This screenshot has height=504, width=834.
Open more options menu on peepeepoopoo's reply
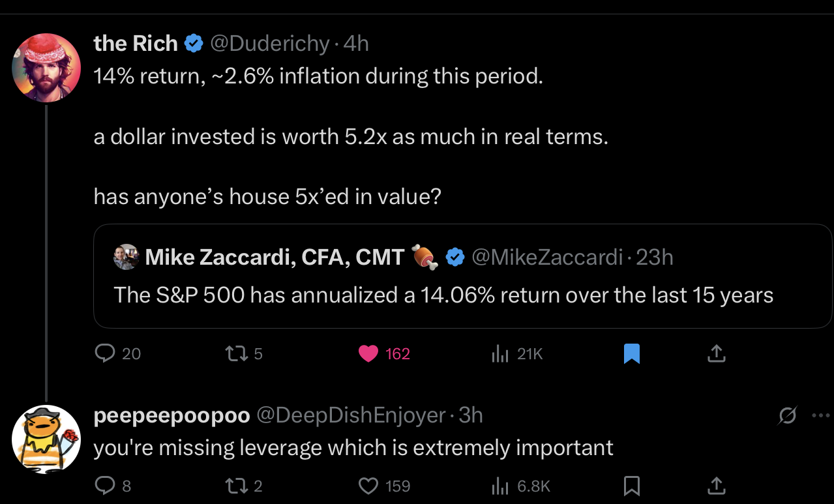click(x=820, y=415)
